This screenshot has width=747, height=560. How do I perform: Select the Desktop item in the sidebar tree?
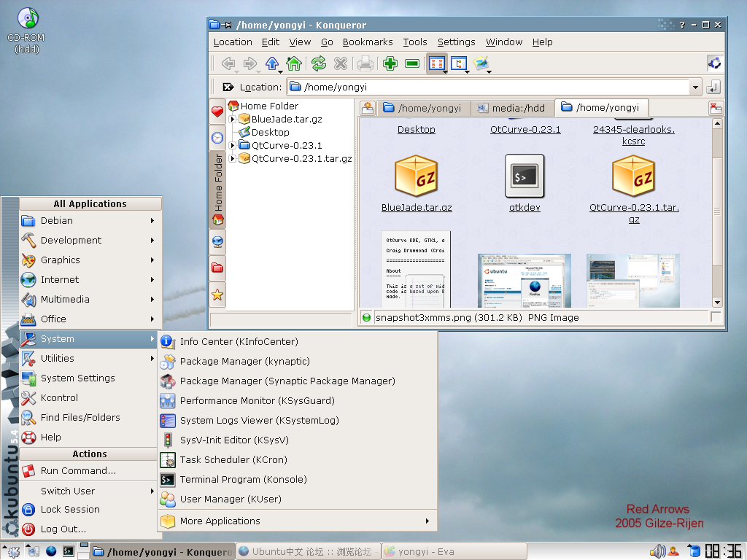pyautogui.click(x=270, y=133)
